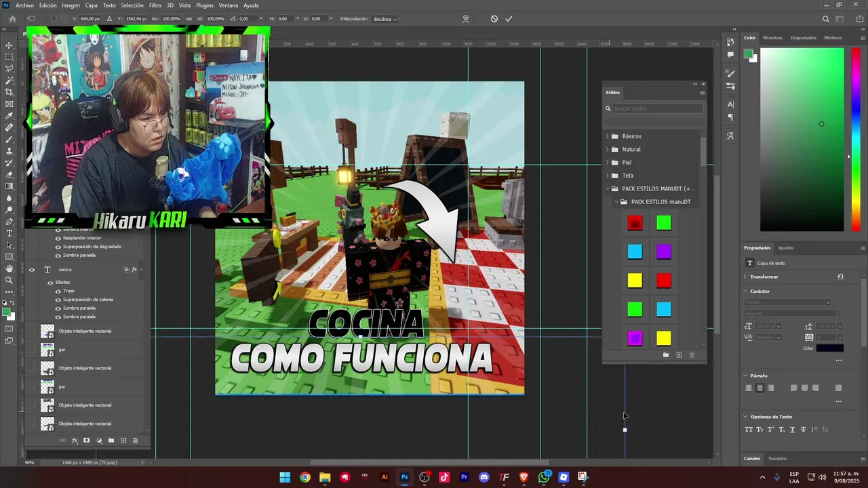The image size is (868, 488).
Task: Open the Brush Settings panel icon
Action: click(730, 73)
